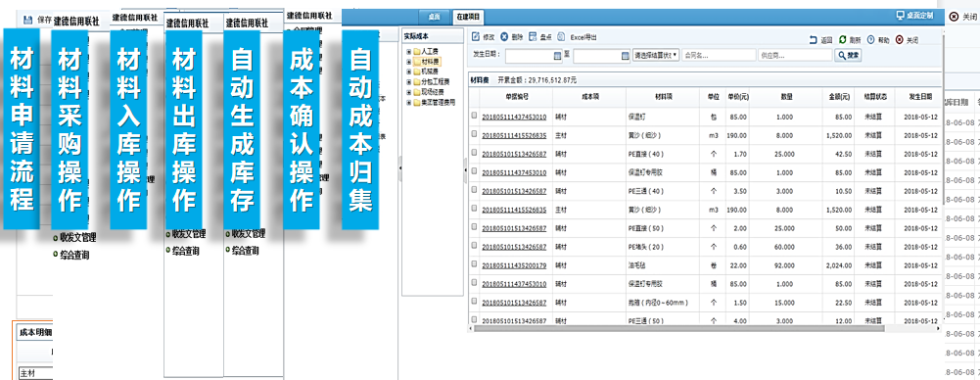
Task: Open the 请选择结算状态 dropdown
Action: [x=656, y=55]
